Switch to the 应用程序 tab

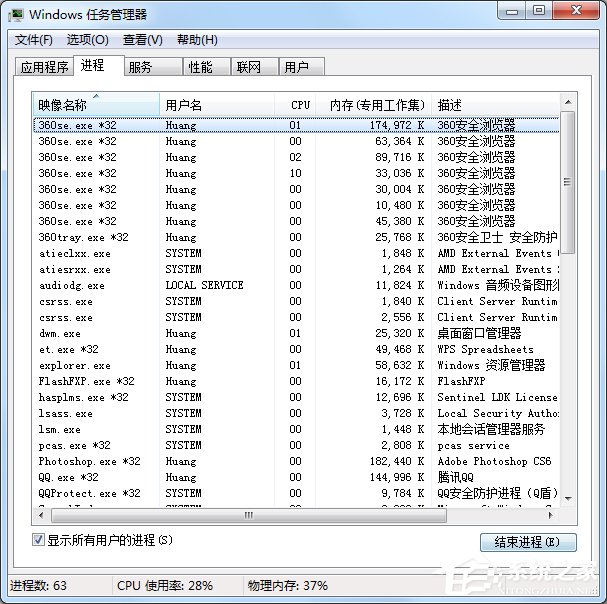point(44,67)
